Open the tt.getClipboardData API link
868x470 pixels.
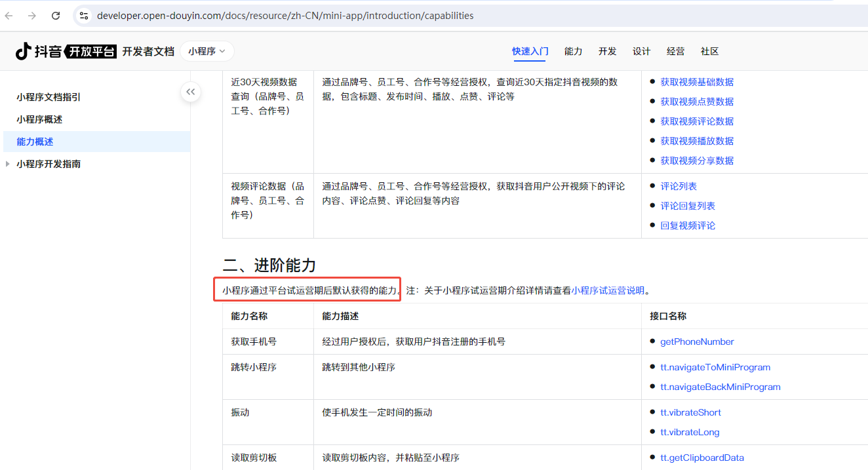coord(702,458)
